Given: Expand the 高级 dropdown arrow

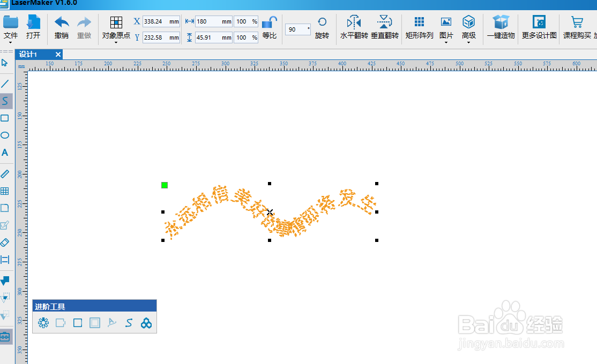Looking at the screenshot, I should pyautogui.click(x=469, y=43).
